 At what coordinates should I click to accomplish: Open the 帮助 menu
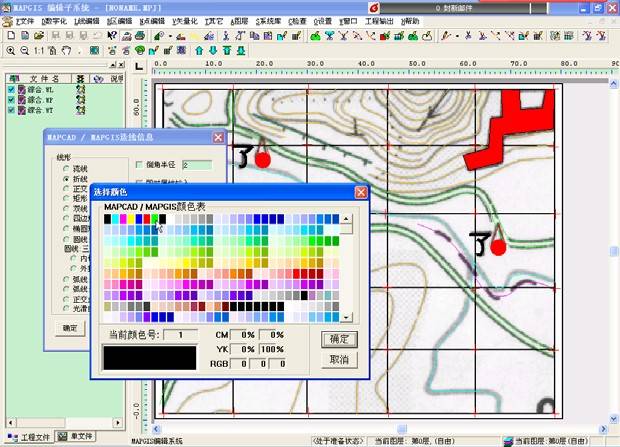[x=410, y=21]
